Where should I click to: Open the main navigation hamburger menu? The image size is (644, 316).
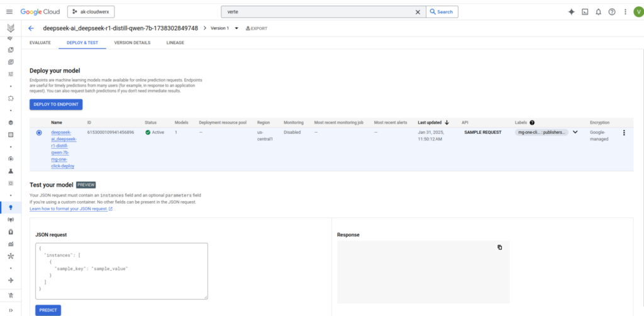pos(9,12)
